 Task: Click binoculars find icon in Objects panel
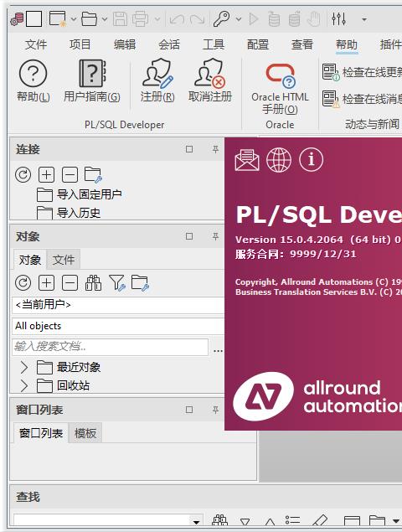pyautogui.click(x=93, y=283)
